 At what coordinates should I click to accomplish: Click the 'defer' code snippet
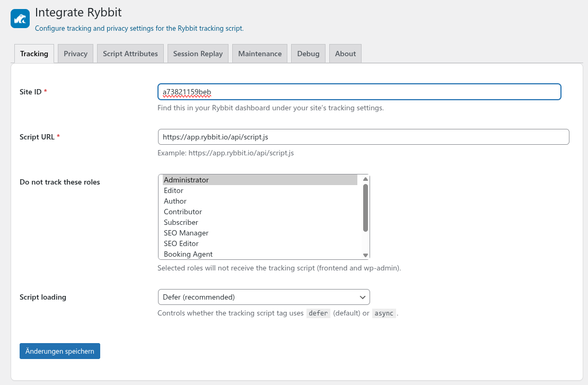tap(318, 313)
